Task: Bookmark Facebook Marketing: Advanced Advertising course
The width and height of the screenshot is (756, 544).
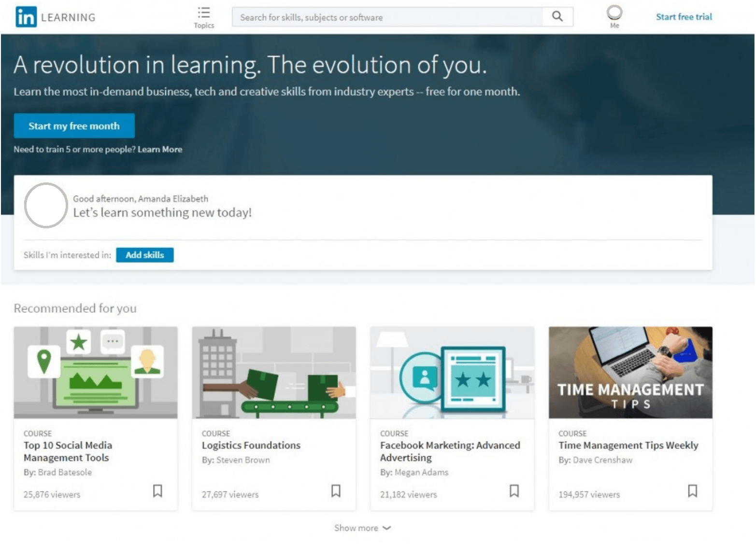Action: point(514,491)
